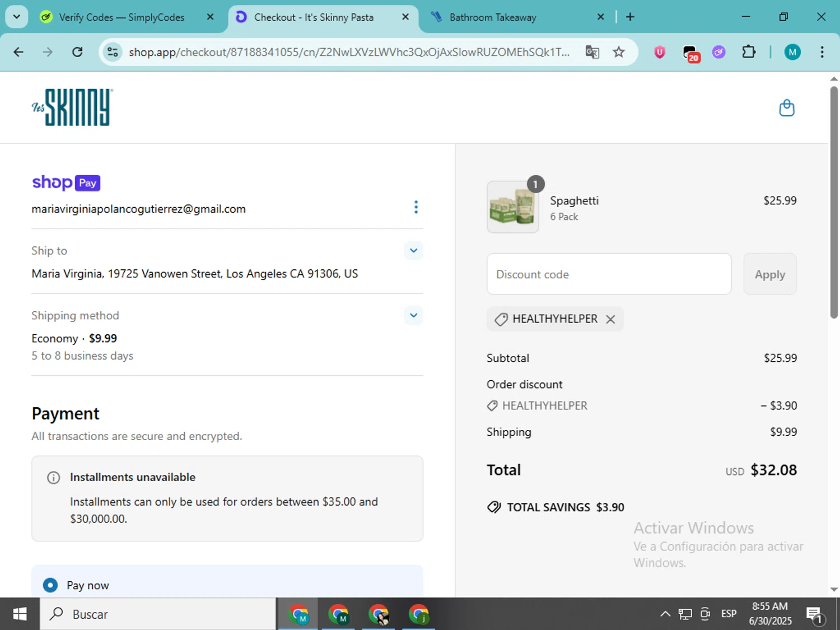Go forward to the next page
Screen dimensions: 840x630
click(48, 52)
